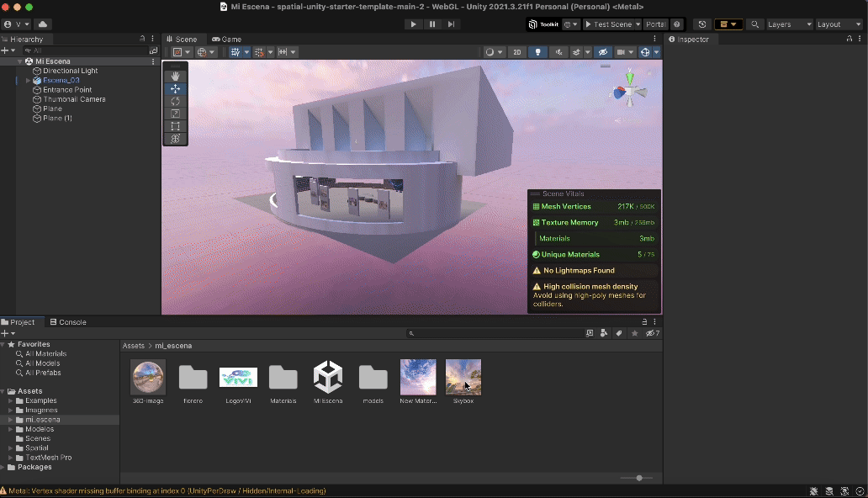Image resolution: width=868 pixels, height=498 pixels.
Task: Switch to the Console tab
Action: click(68, 322)
